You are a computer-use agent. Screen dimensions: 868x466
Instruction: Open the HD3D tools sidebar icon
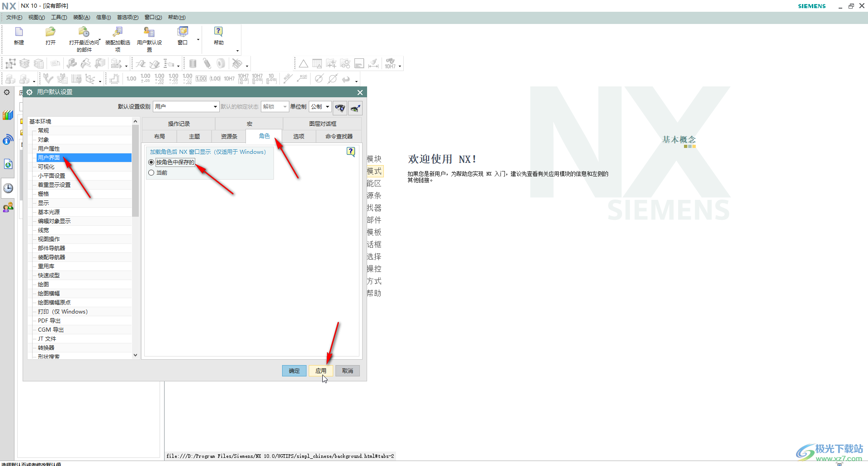click(x=8, y=140)
